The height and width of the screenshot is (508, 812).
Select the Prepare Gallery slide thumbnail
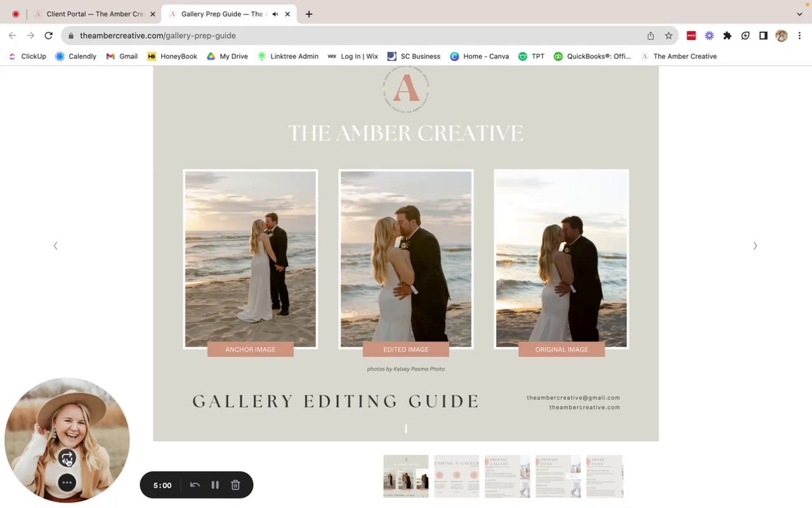coord(507,476)
